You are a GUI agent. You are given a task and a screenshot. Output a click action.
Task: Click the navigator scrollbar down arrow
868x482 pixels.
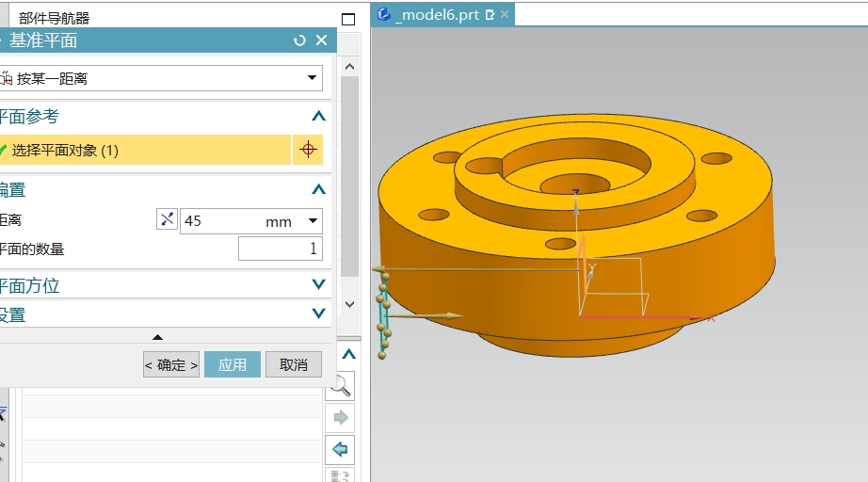tap(349, 304)
